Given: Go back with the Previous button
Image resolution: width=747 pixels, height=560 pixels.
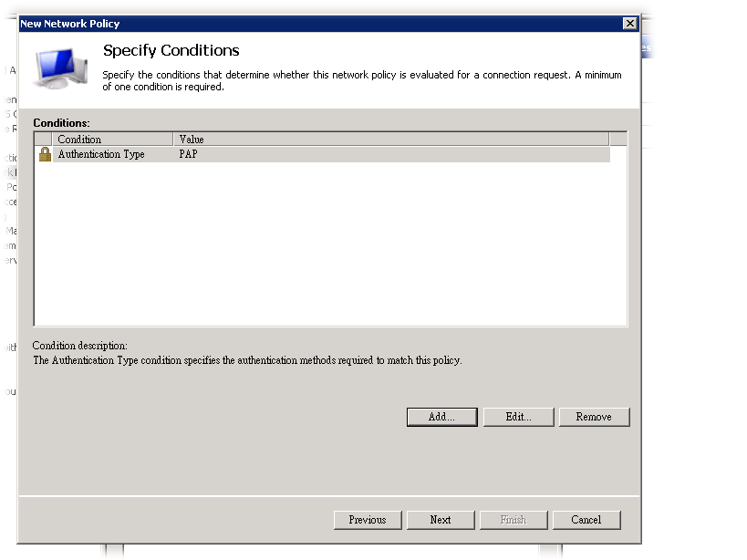Looking at the screenshot, I should [367, 520].
